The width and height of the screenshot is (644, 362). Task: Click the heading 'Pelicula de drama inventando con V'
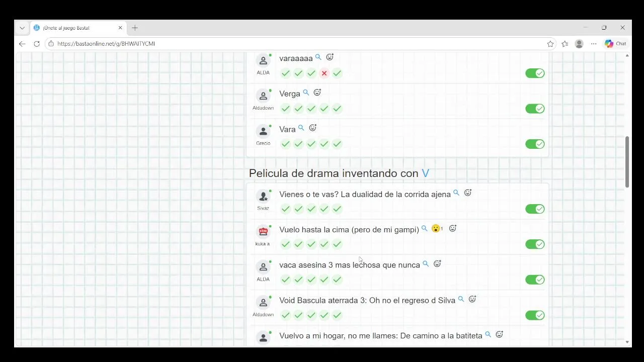339,173
